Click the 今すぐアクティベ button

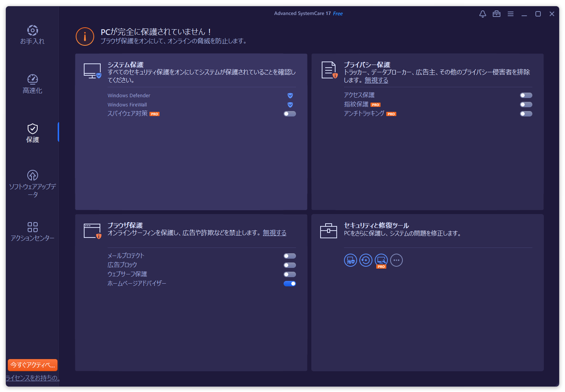pyautogui.click(x=32, y=365)
